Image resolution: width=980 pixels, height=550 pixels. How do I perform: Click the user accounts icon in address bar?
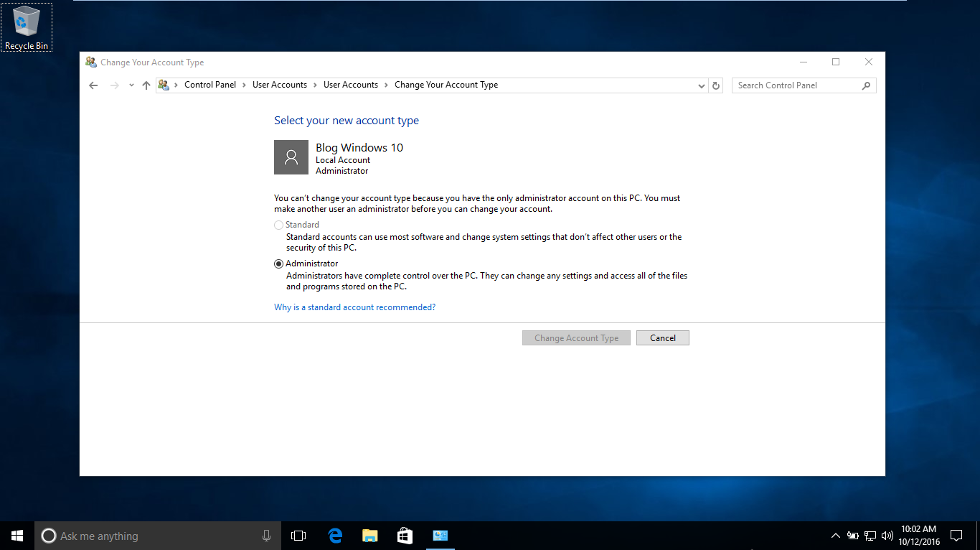[x=164, y=85]
